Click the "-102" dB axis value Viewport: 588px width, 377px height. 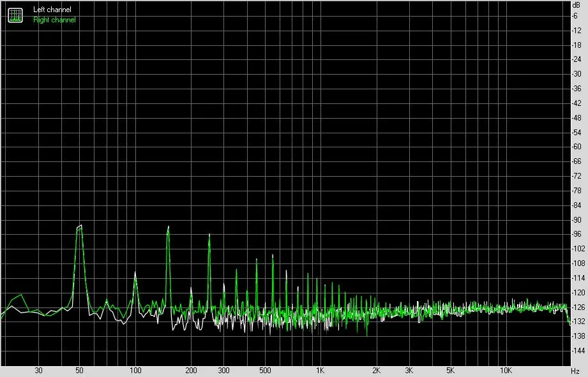[x=578, y=248]
